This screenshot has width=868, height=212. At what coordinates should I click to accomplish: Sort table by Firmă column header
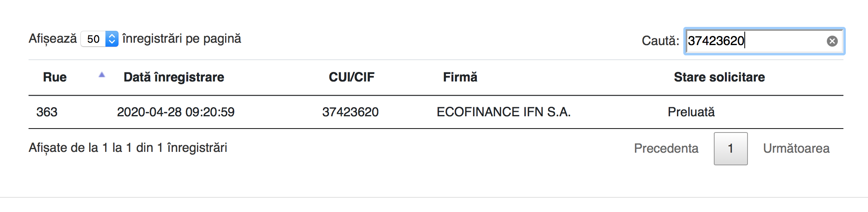pos(460,77)
